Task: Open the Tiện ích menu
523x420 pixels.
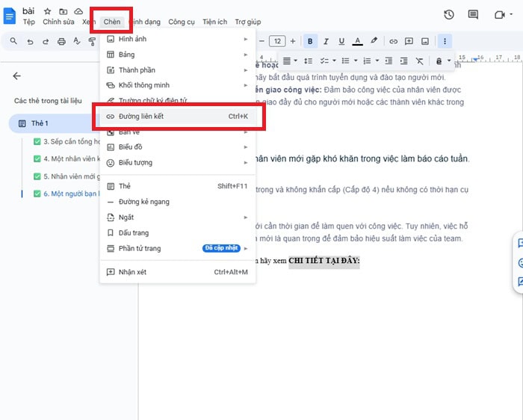Action: pos(215,22)
